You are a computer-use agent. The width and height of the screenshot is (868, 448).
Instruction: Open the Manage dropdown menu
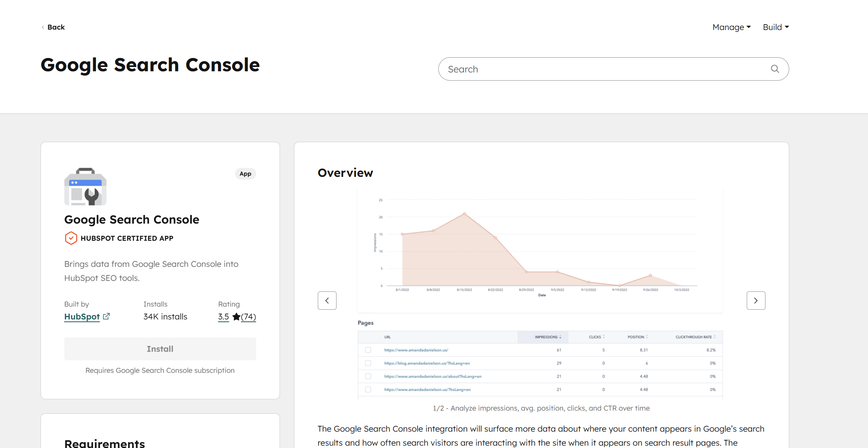click(x=732, y=27)
